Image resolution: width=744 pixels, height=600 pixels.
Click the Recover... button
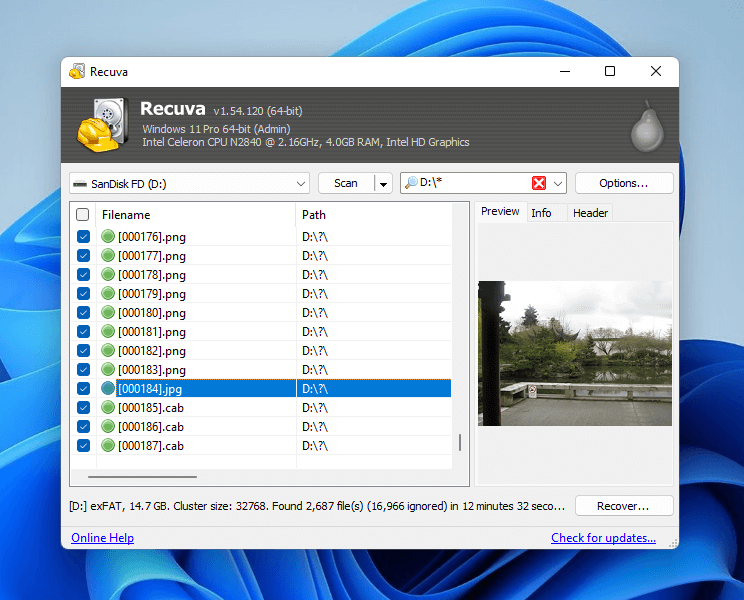[623, 506]
